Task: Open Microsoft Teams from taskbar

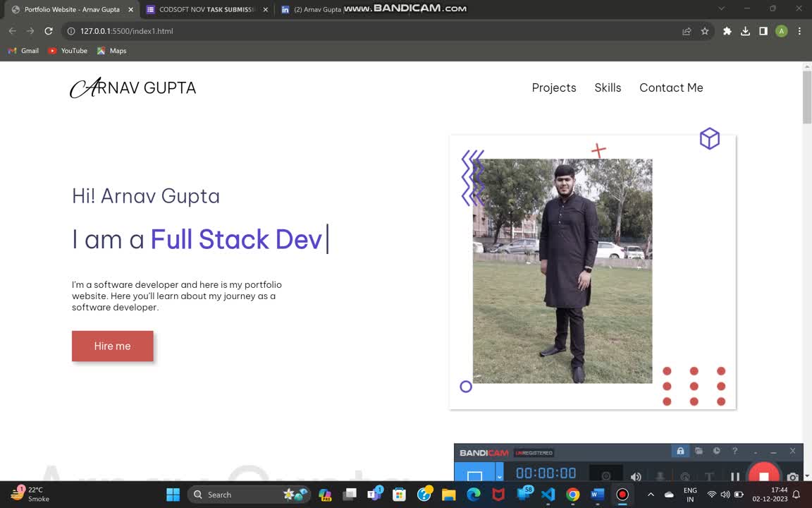Action: click(374, 495)
